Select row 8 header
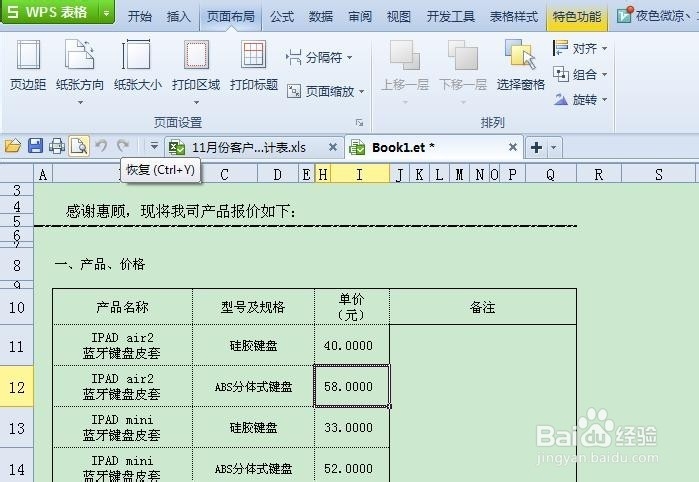Viewport: 699px width, 482px height. click(17, 265)
